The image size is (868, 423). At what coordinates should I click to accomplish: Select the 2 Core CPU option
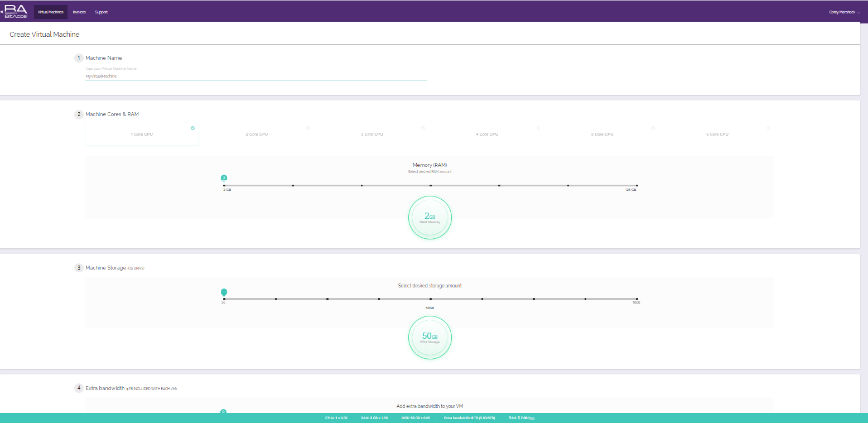257,134
